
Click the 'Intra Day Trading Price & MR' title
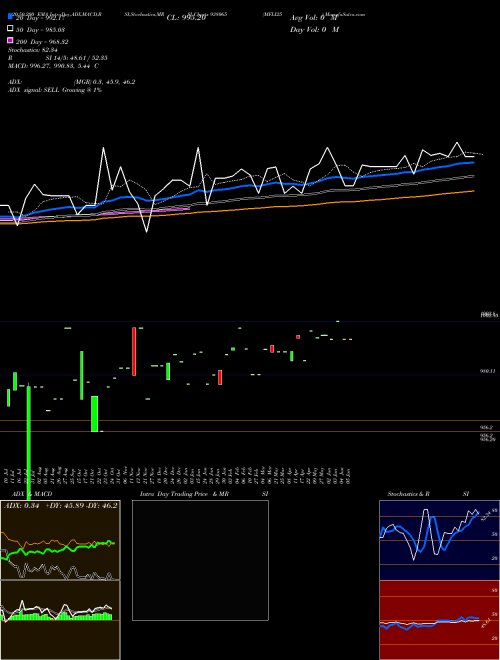click(184, 494)
